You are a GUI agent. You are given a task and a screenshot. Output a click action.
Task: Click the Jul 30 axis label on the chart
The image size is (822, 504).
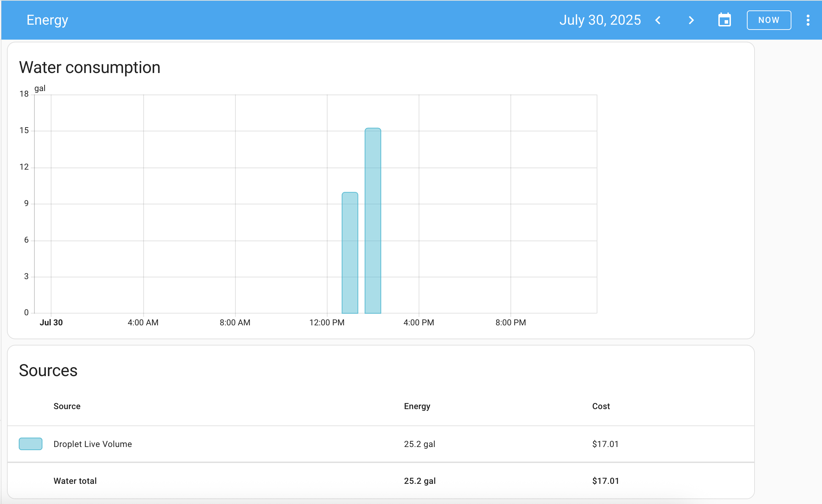[x=51, y=322]
